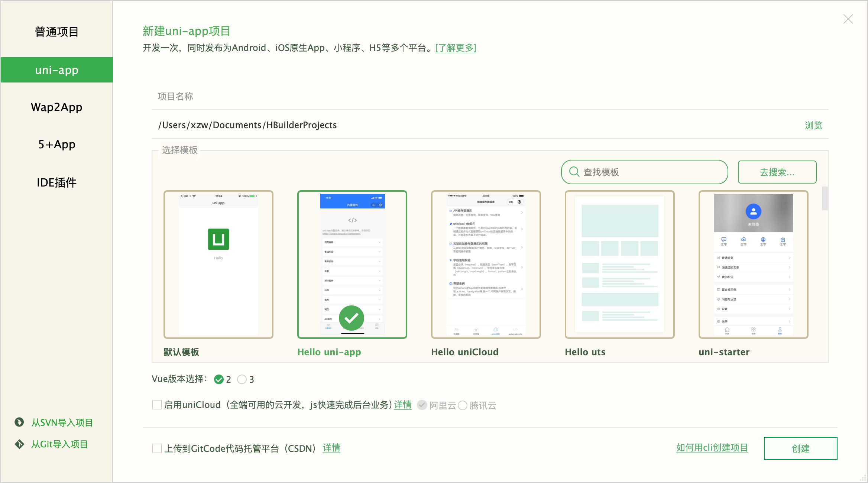The width and height of the screenshot is (868, 483).
Task: Click the [了解更多] link
Action: coord(456,48)
